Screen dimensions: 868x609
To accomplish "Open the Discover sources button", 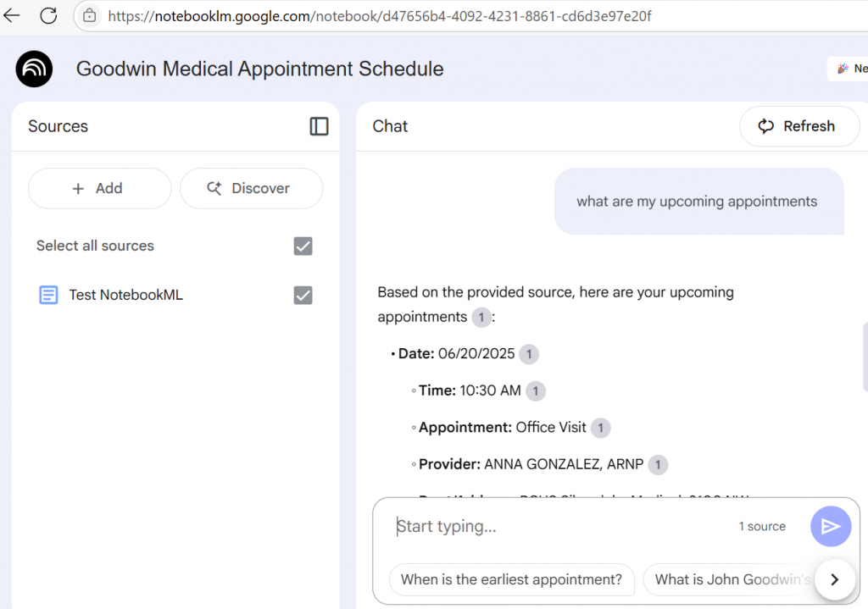I will pos(251,188).
